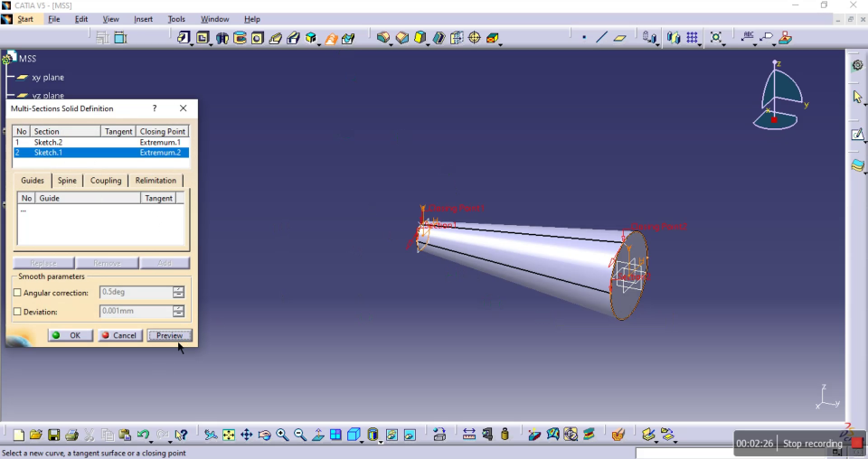Image resolution: width=868 pixels, height=459 pixels.
Task: Click the view compass in corner
Action: pyautogui.click(x=780, y=95)
